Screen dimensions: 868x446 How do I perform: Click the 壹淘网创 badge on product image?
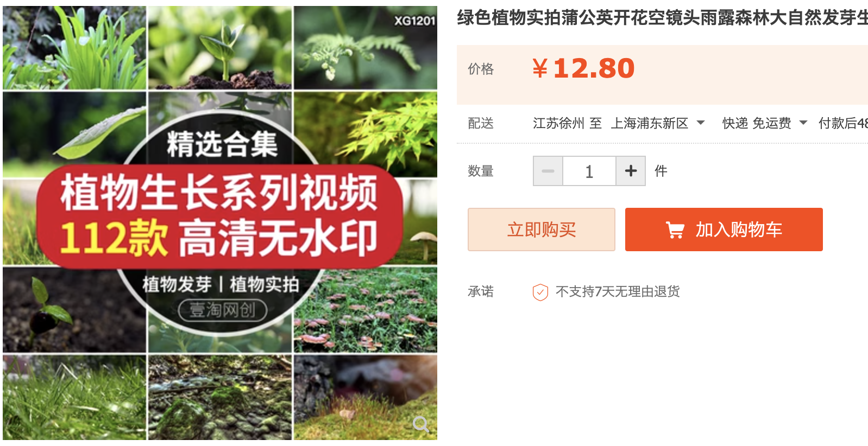click(223, 310)
